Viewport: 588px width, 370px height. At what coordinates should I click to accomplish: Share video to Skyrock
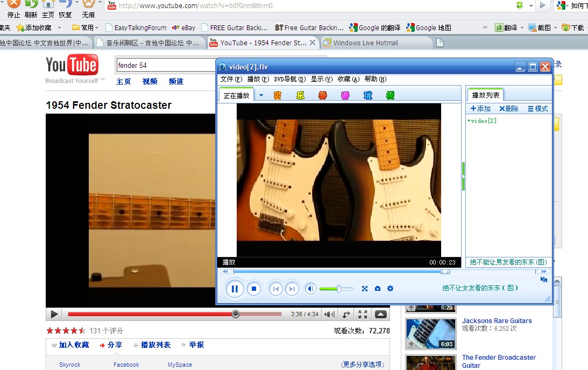(x=70, y=365)
